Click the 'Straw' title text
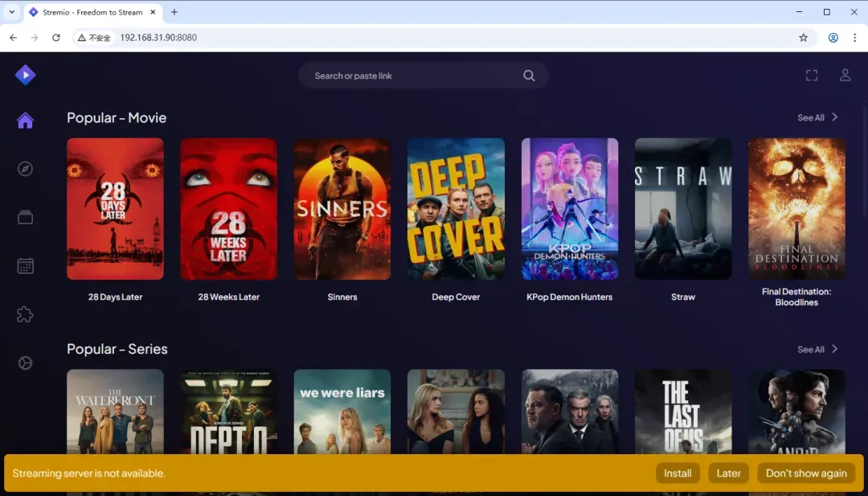This screenshot has height=496, width=868. [x=683, y=297]
